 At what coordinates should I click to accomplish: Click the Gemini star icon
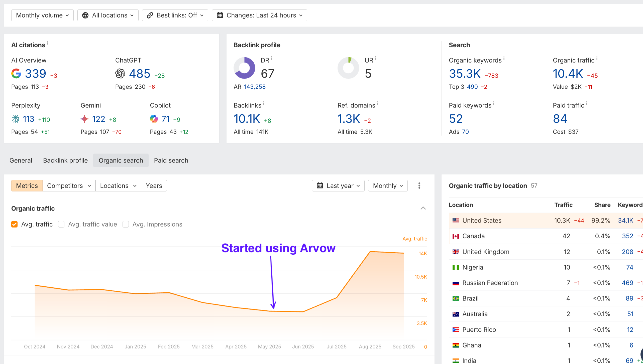coord(84,119)
